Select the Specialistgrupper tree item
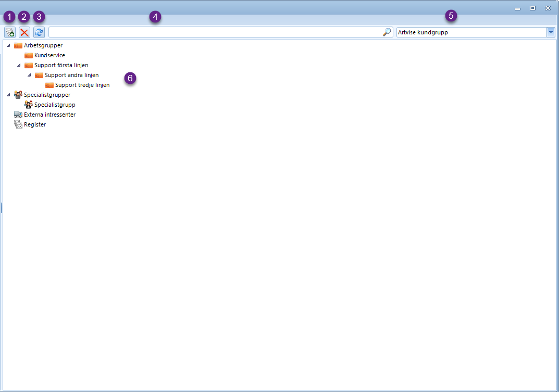The image size is (559, 392). point(47,95)
